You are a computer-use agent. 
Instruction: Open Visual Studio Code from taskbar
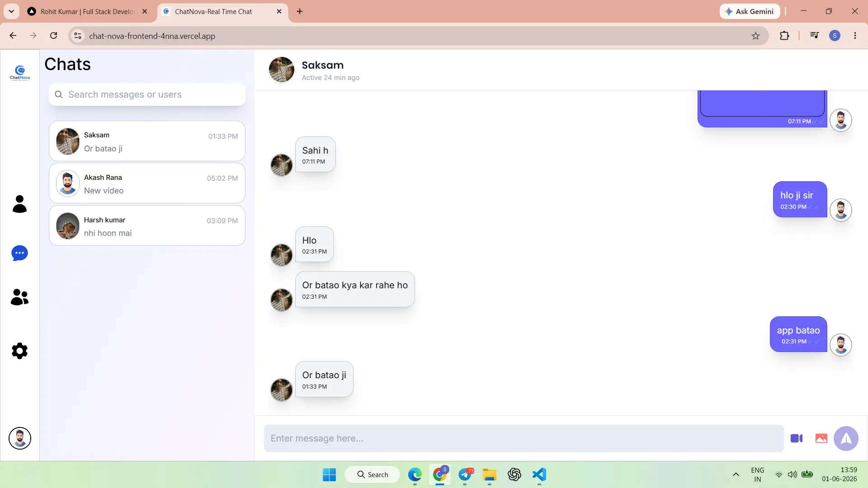[539, 474]
